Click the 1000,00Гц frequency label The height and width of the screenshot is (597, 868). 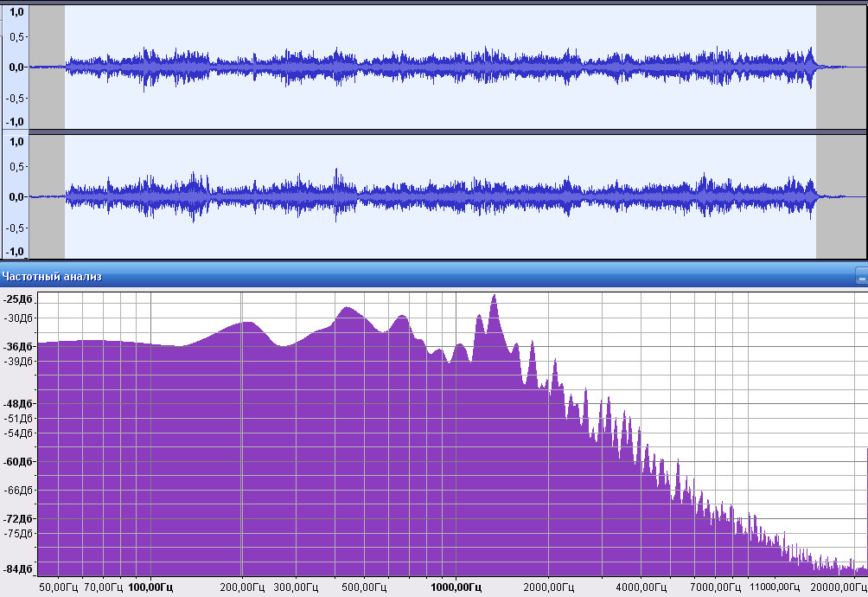click(456, 587)
